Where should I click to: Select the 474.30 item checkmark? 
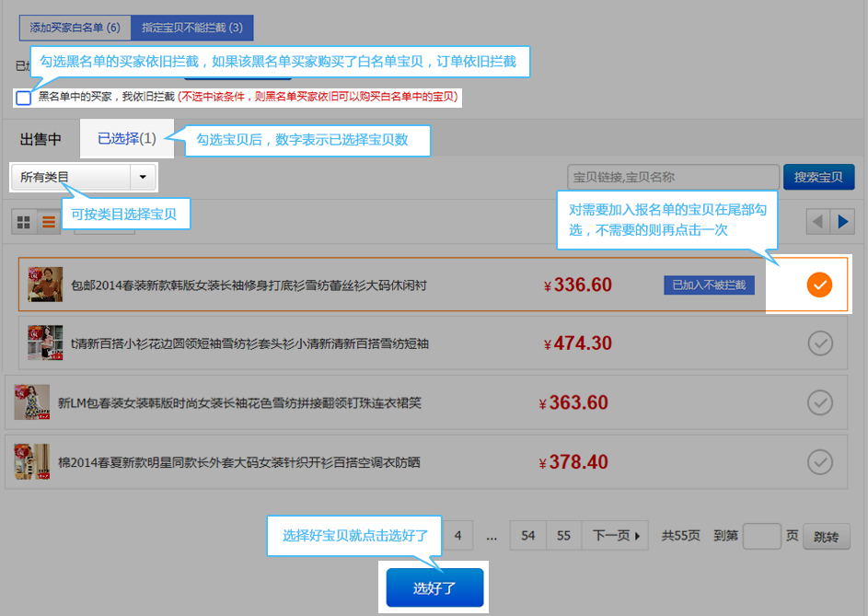point(820,343)
